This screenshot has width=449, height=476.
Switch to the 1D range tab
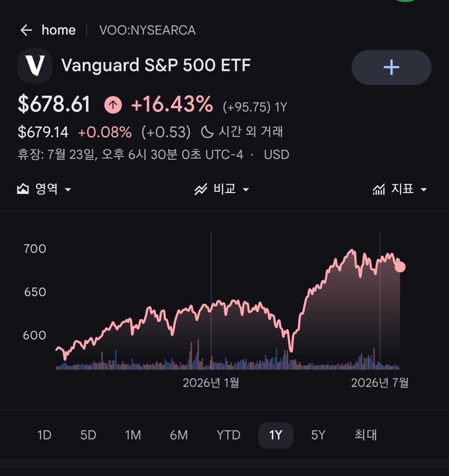click(44, 435)
